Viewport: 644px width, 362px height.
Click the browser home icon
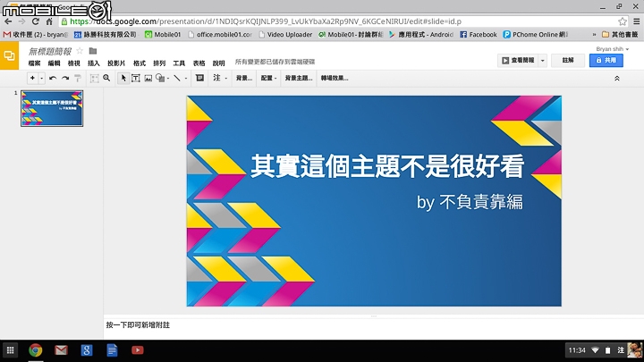[49, 21]
